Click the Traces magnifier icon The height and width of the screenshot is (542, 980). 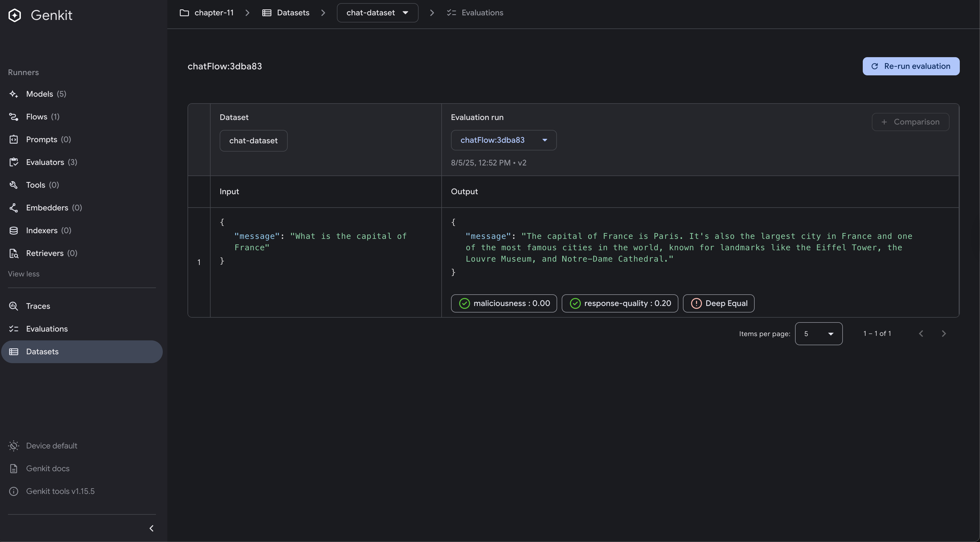coord(14,306)
